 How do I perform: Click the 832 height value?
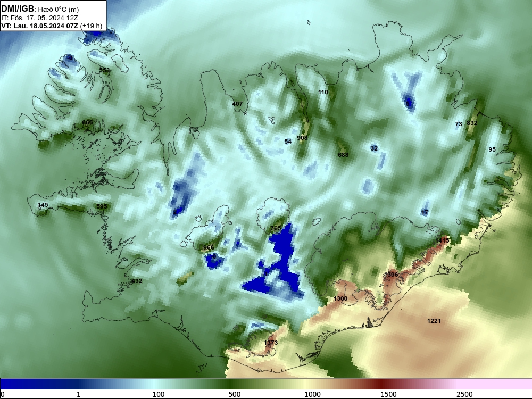[472, 123]
